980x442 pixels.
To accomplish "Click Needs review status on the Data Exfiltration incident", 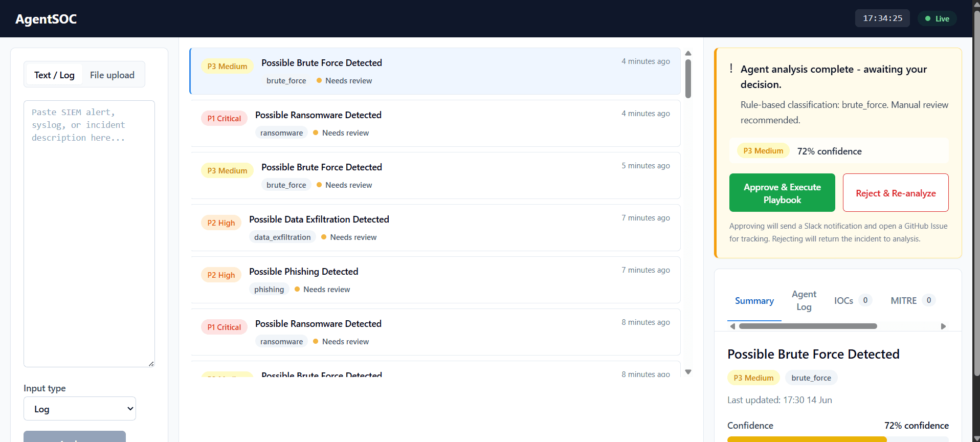I will tap(349, 237).
